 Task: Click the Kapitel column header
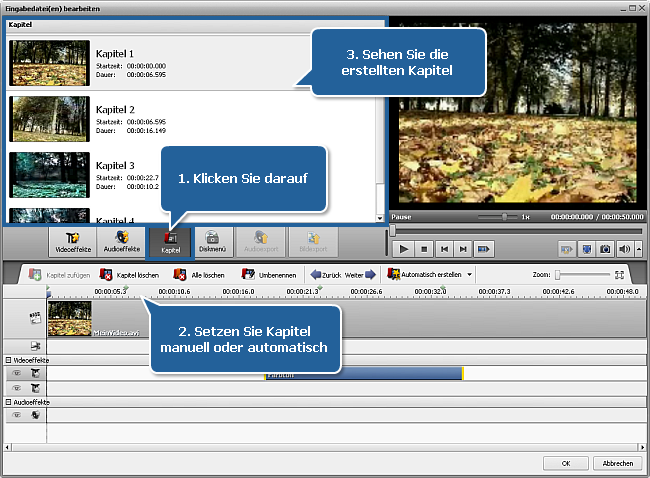pos(195,25)
